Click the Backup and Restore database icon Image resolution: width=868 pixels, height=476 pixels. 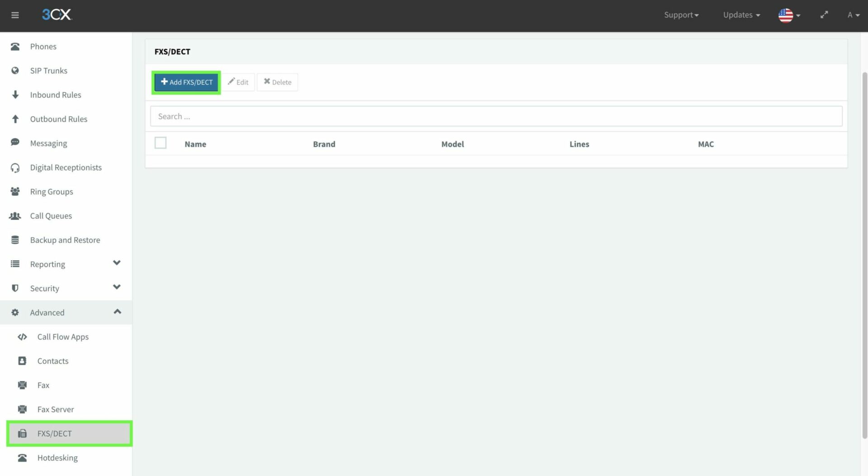pos(15,240)
